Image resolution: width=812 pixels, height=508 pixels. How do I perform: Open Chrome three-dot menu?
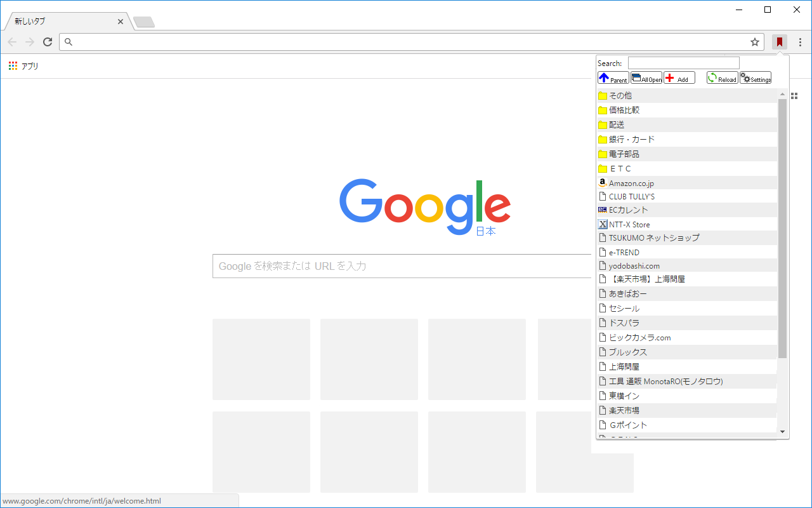click(x=800, y=42)
